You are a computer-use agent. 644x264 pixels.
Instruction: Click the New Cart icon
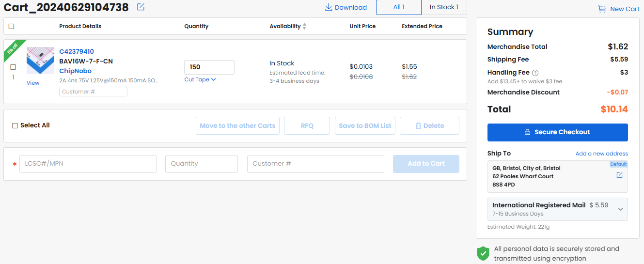(602, 9)
